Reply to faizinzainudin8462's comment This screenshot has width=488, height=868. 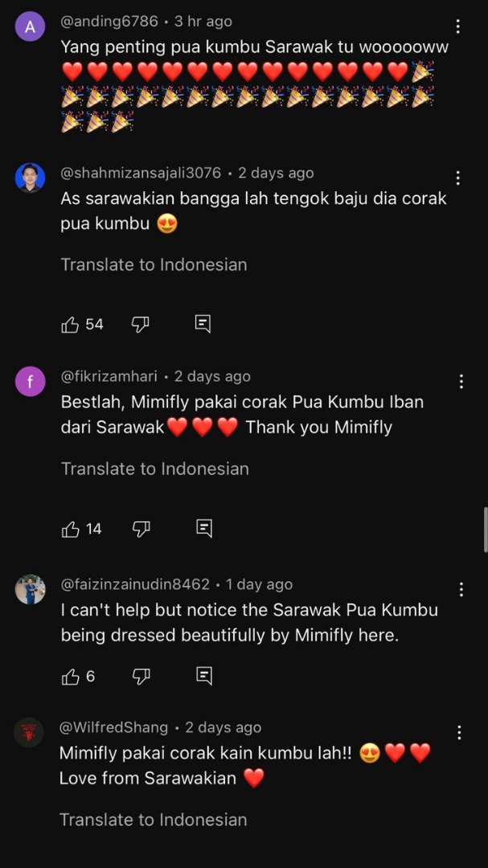tap(204, 677)
